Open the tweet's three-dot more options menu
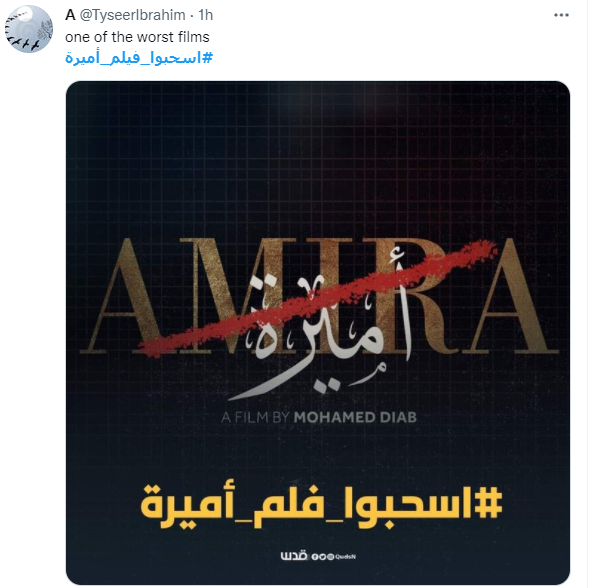This screenshot has height=588, width=593. click(x=561, y=15)
